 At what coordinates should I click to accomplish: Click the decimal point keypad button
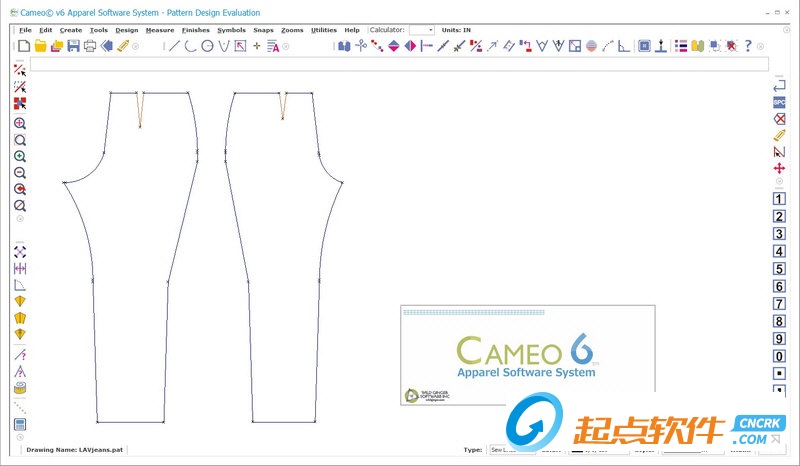point(779,373)
